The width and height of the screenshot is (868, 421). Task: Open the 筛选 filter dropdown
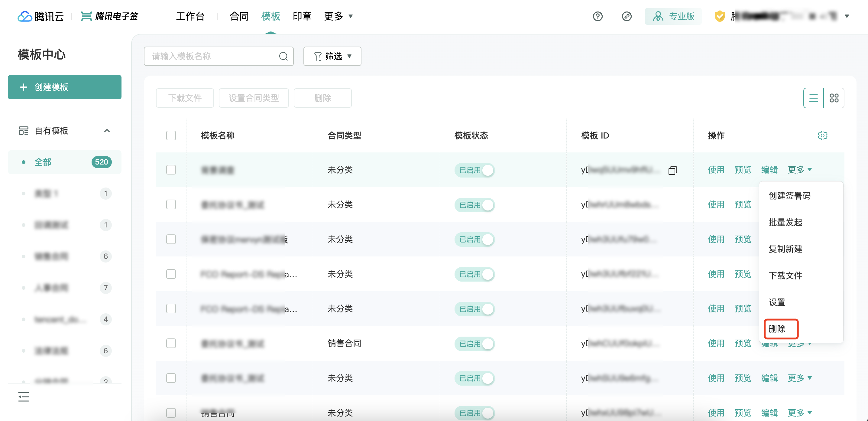tap(332, 56)
